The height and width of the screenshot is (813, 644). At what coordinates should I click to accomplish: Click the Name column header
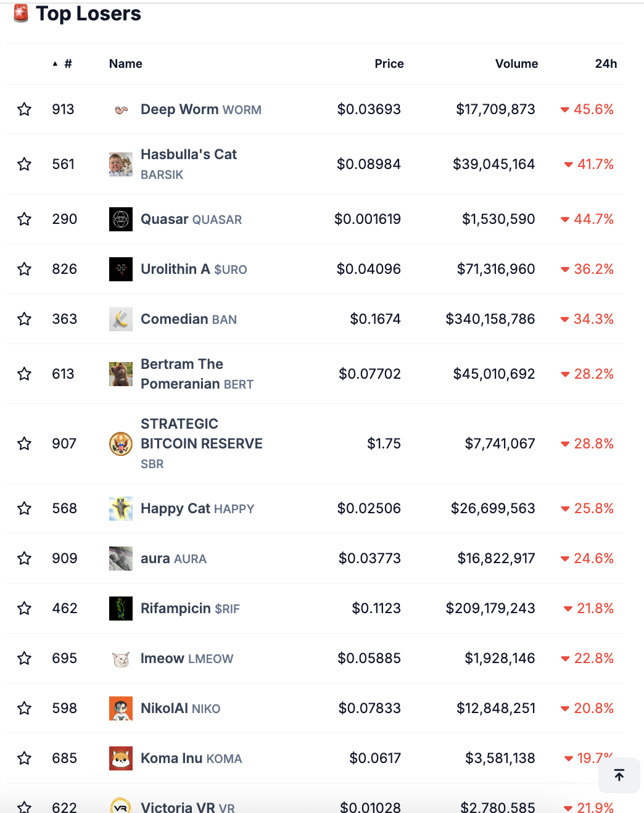coord(126,64)
